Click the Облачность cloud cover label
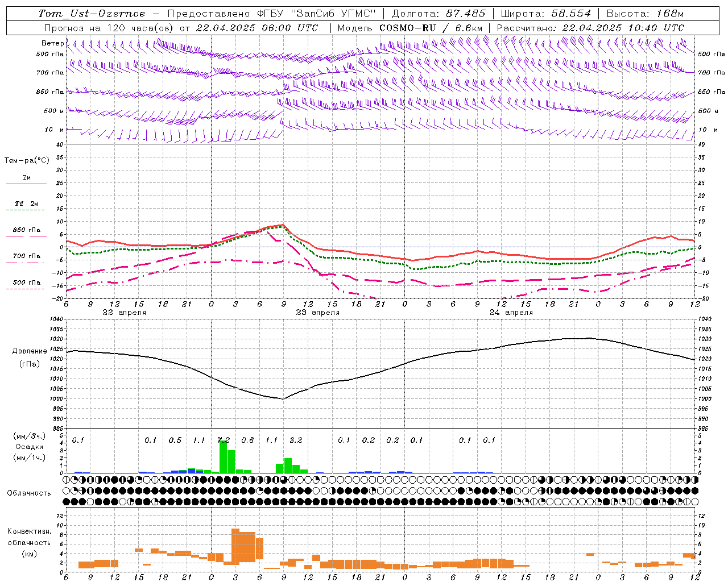This screenshot has width=728, height=582. (29, 493)
